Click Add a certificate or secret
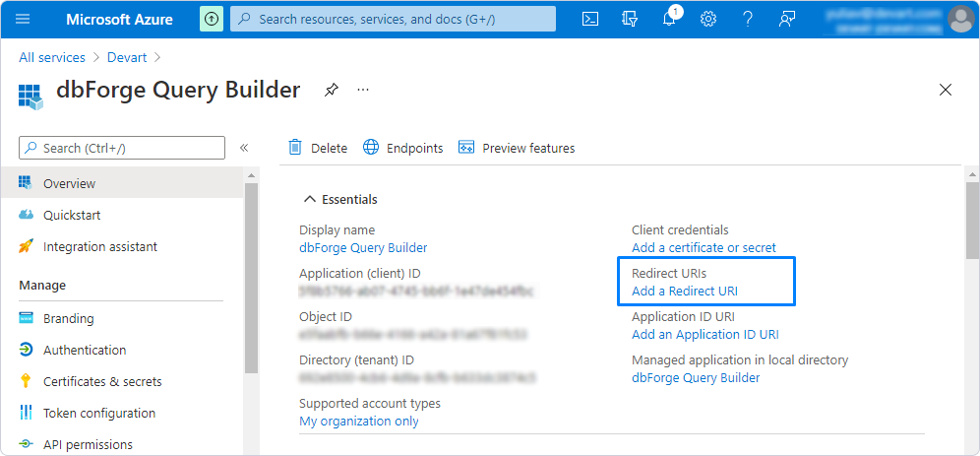The image size is (980, 456). [704, 248]
